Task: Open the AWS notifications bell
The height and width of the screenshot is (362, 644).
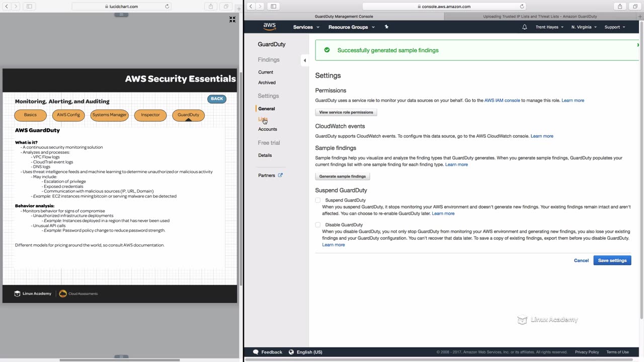Action: point(525,27)
